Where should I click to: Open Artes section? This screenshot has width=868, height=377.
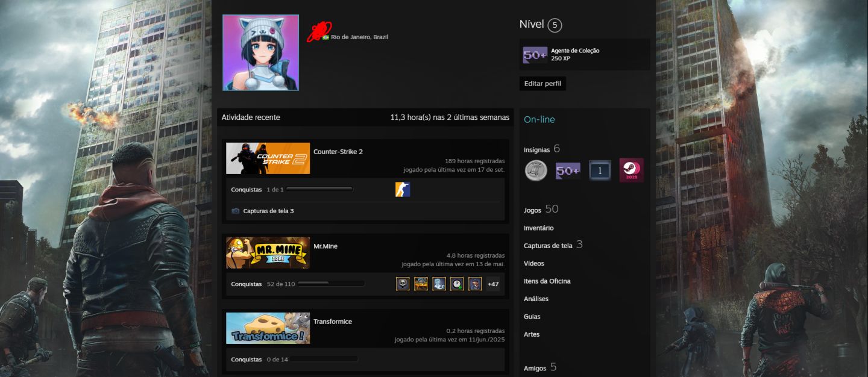532,334
